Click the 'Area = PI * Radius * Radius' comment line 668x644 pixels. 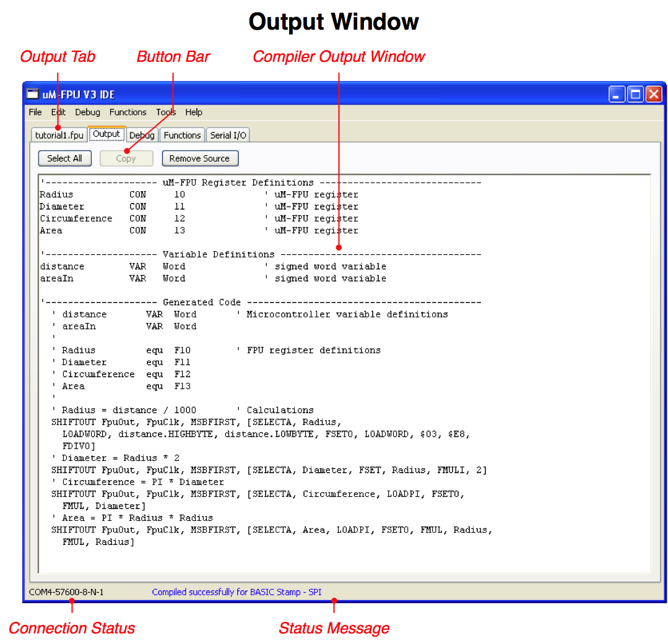point(132,518)
